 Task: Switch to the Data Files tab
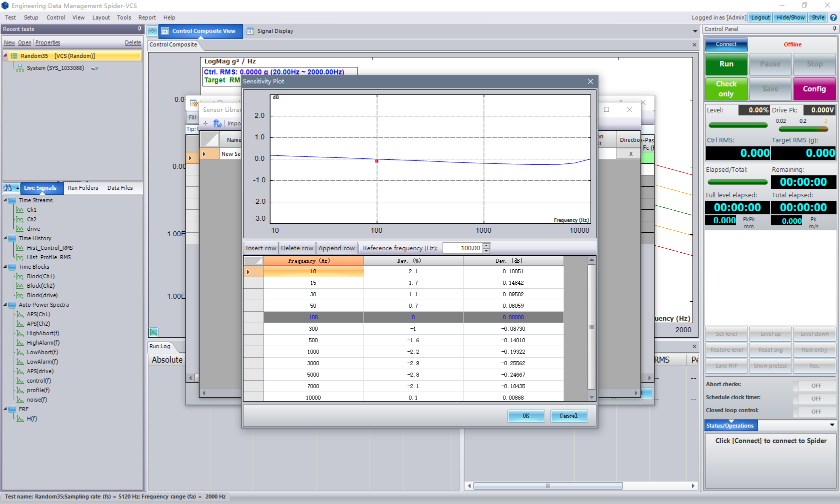pos(120,188)
